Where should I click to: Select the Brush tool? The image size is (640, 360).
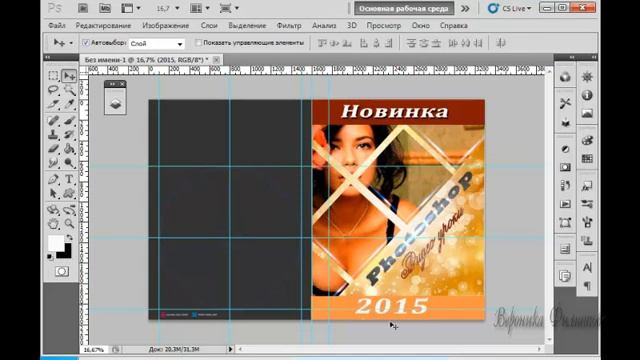[69, 121]
